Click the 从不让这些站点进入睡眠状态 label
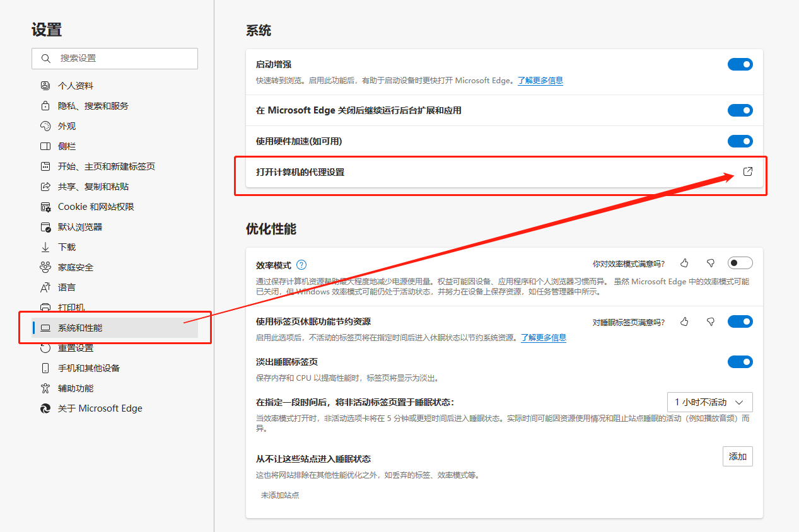The image size is (799, 532). pyautogui.click(x=313, y=459)
